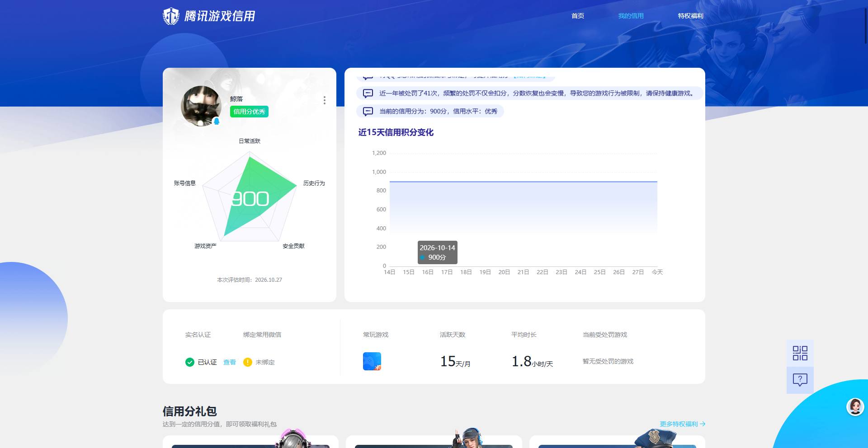The height and width of the screenshot is (448, 868).
Task: Click the frequently played game icon
Action: click(372, 361)
